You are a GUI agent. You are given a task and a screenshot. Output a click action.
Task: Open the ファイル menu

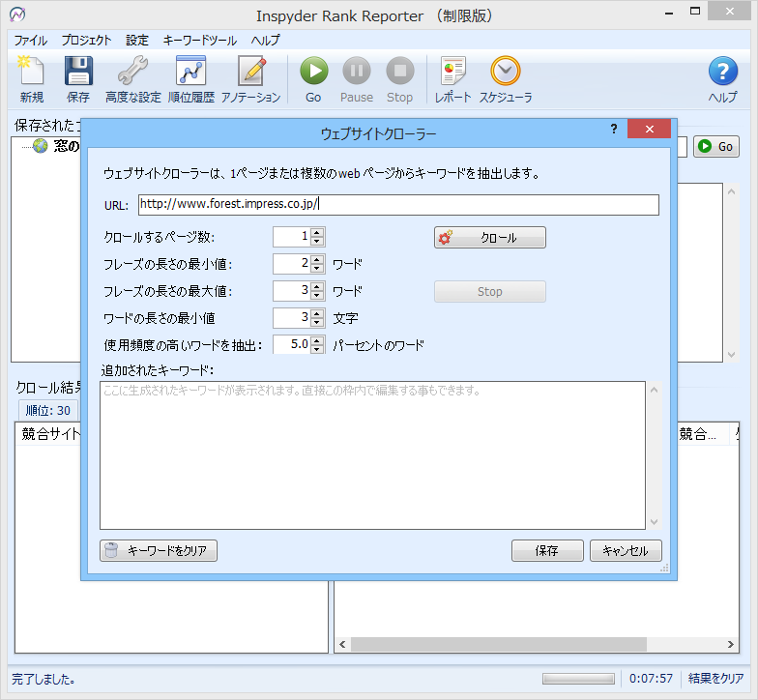point(31,41)
